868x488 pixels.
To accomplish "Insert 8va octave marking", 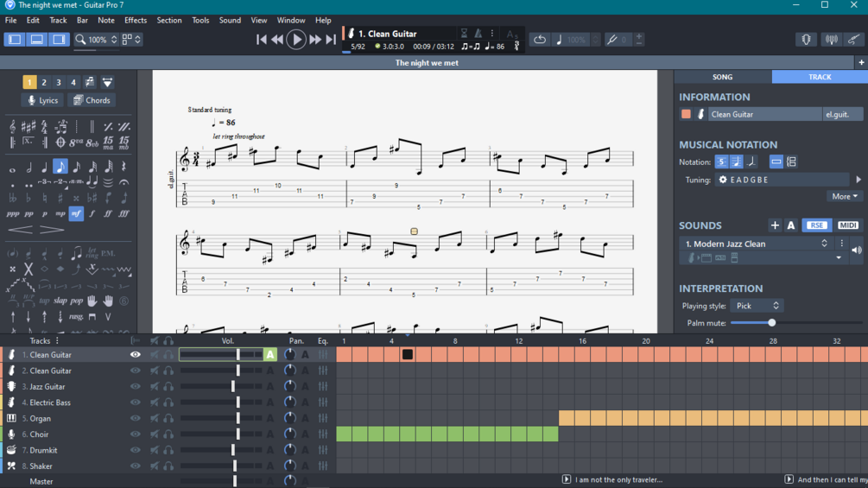I will click(76, 143).
